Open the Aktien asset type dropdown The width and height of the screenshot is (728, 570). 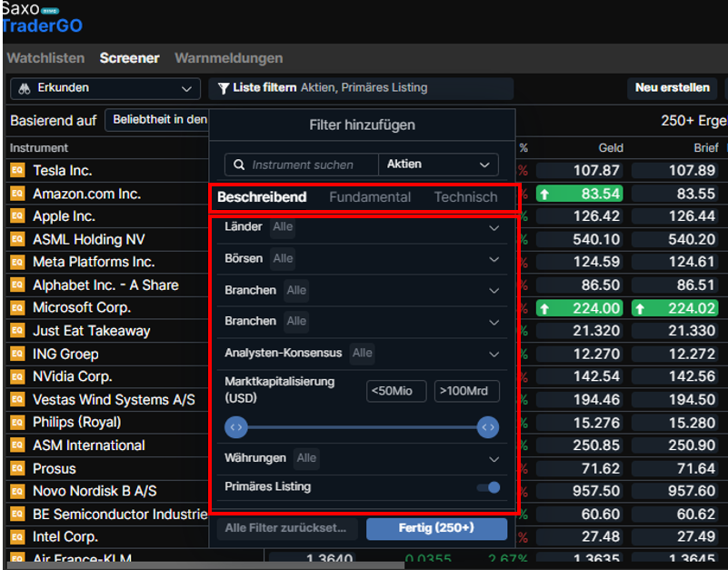coord(438,165)
